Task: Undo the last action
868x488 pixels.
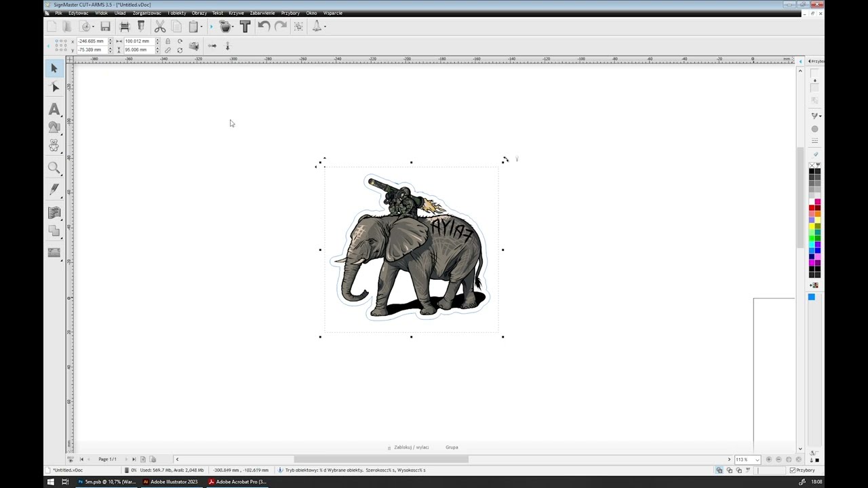Action: coord(264,26)
